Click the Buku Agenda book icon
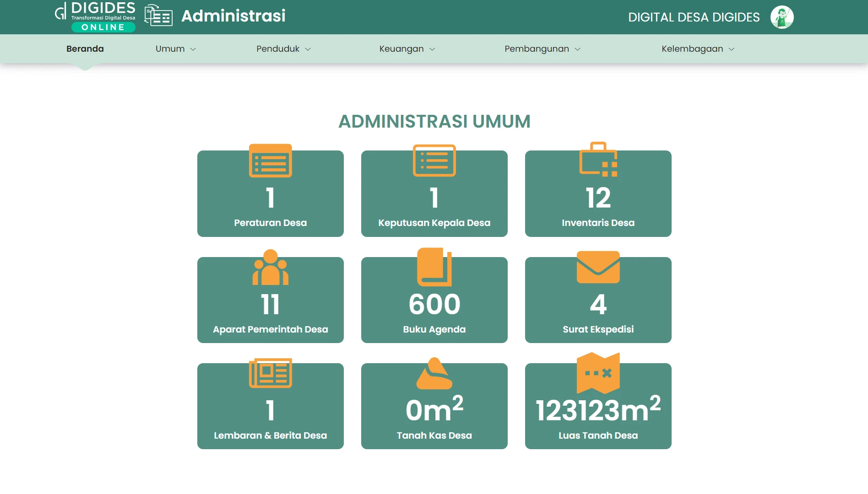The image size is (868, 494). [x=434, y=267]
